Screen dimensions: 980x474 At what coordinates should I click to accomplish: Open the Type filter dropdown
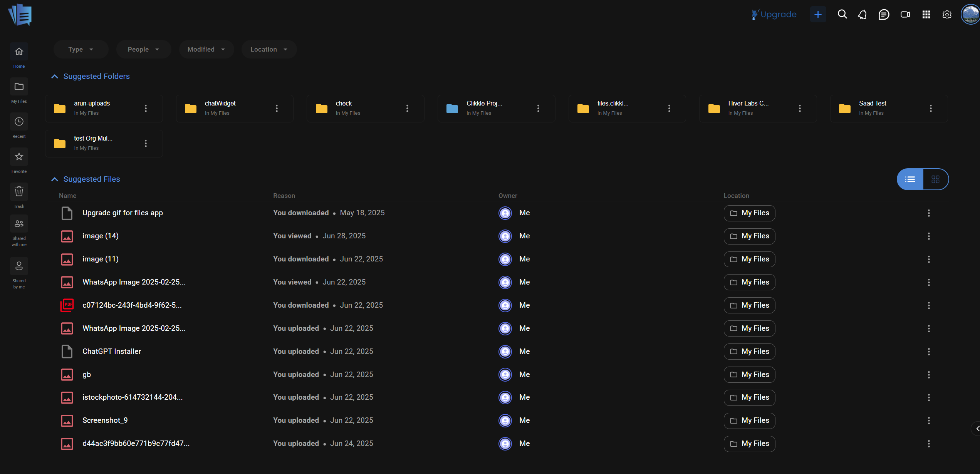click(x=81, y=49)
